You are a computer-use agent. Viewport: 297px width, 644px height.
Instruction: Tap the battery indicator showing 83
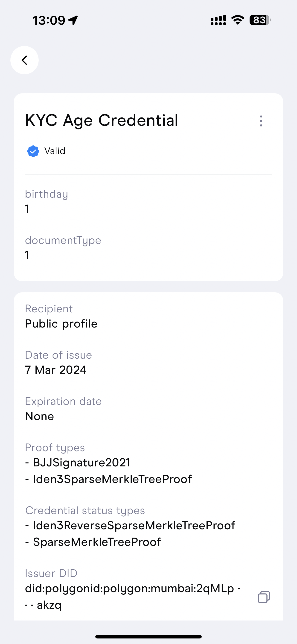(260, 20)
